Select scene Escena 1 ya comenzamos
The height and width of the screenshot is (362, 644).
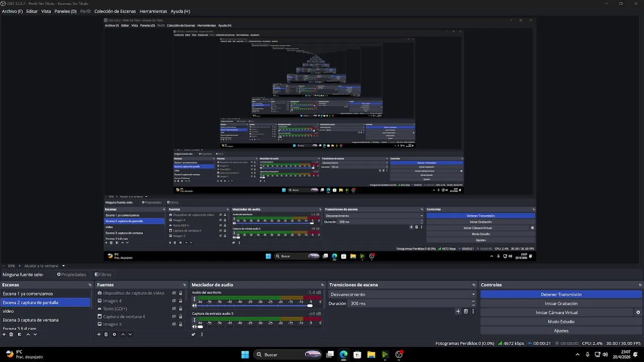pos(45,294)
